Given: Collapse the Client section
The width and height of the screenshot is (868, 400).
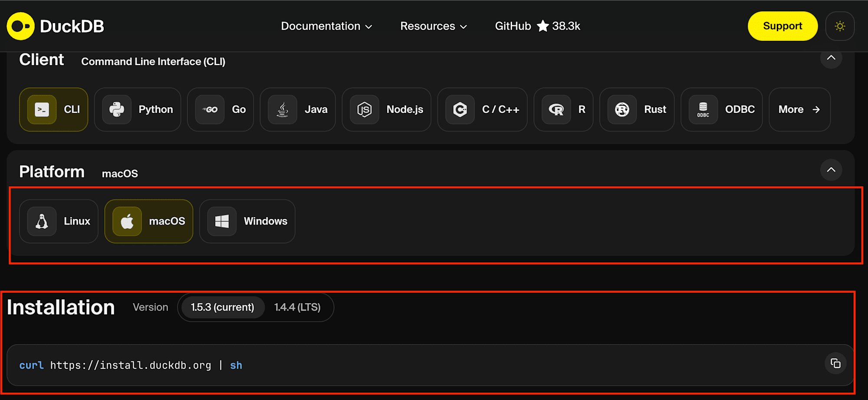Looking at the screenshot, I should 831,58.
